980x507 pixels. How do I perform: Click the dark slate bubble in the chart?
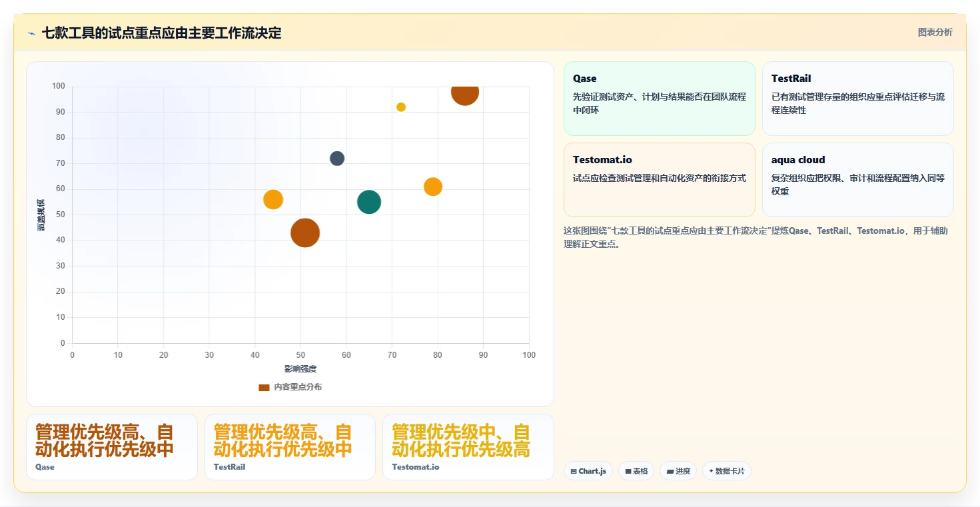(x=337, y=159)
